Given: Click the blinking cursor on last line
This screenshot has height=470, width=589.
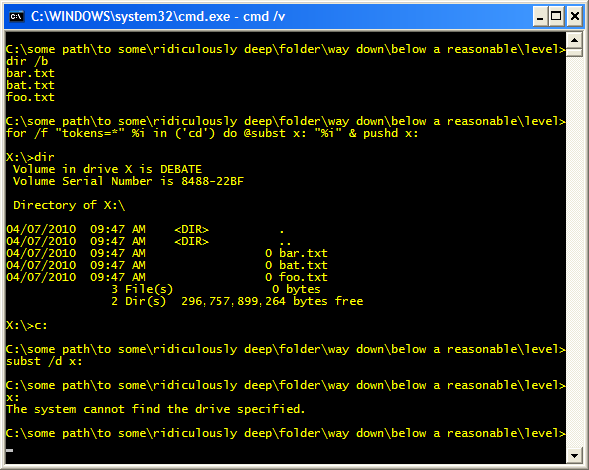Looking at the screenshot, I should pos(10,450).
